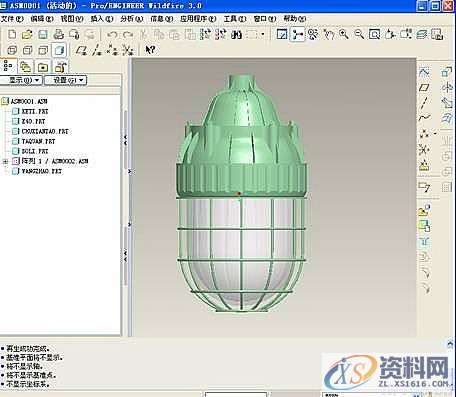
Task: Switch to the Connections navigator tab
Action: coord(61,67)
